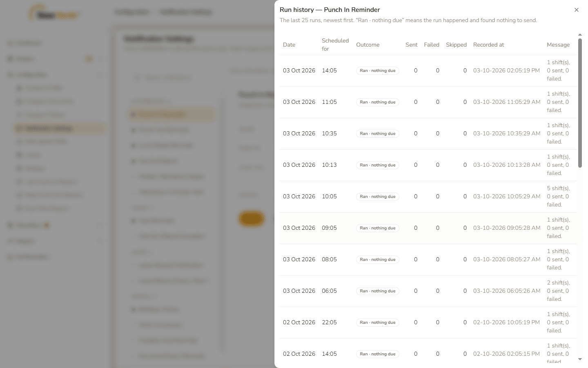The width and height of the screenshot is (588, 368).
Task: Select the recorded time 02-10-2026 10:05:19 PM
Action: (x=507, y=322)
